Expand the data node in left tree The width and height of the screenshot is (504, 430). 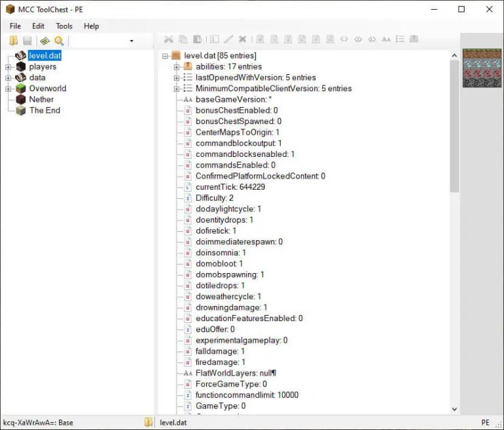9,78
